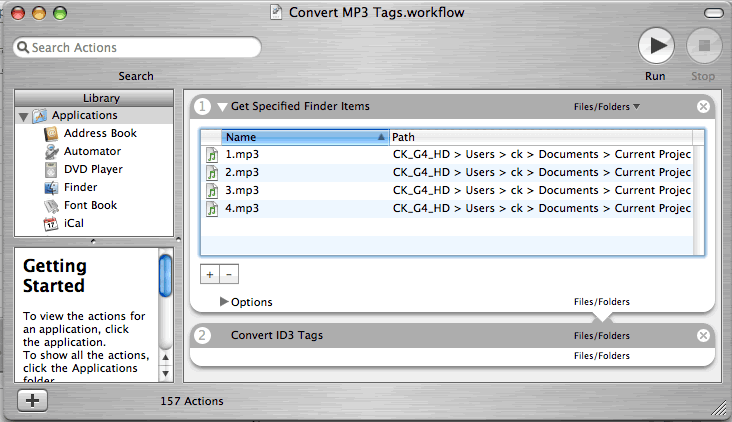Click the 2.mp3 music file icon

212,173
